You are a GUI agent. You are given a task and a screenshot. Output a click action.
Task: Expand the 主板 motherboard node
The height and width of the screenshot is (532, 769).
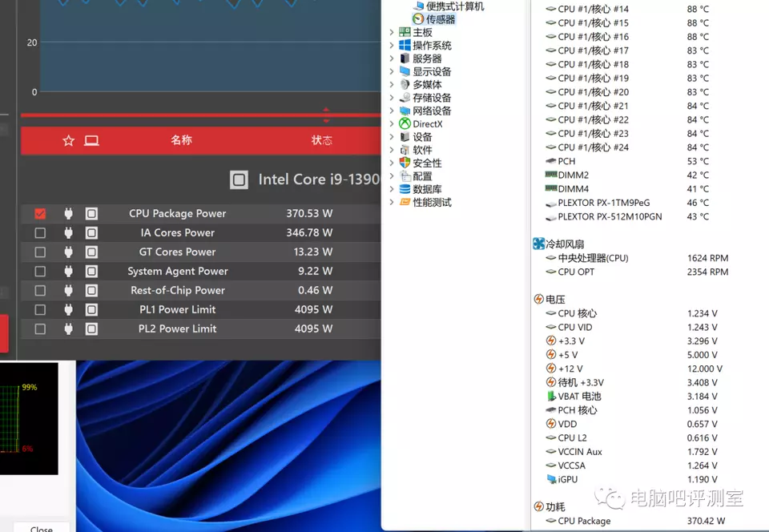pyautogui.click(x=392, y=32)
